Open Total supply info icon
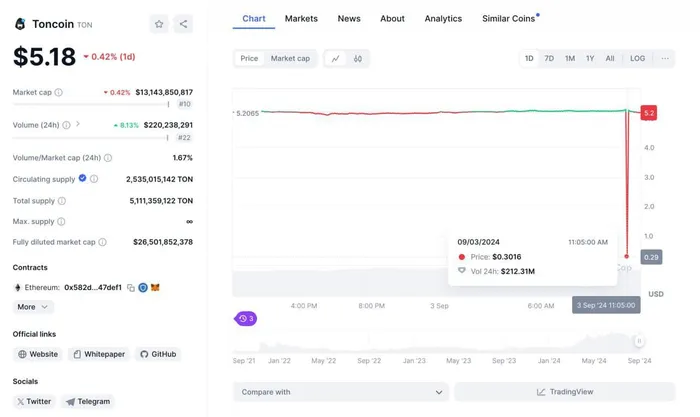The height and width of the screenshot is (417, 700). click(x=62, y=201)
